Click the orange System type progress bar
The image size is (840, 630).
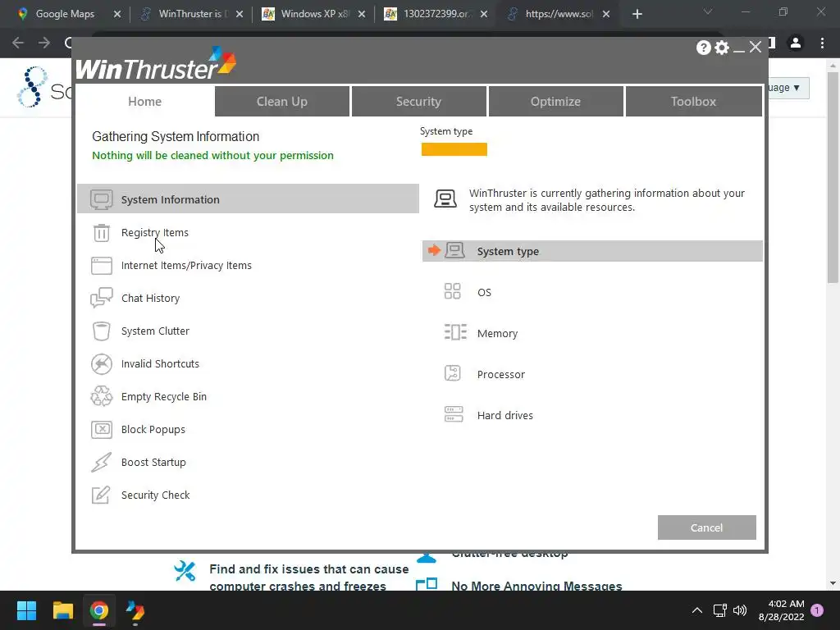(454, 149)
